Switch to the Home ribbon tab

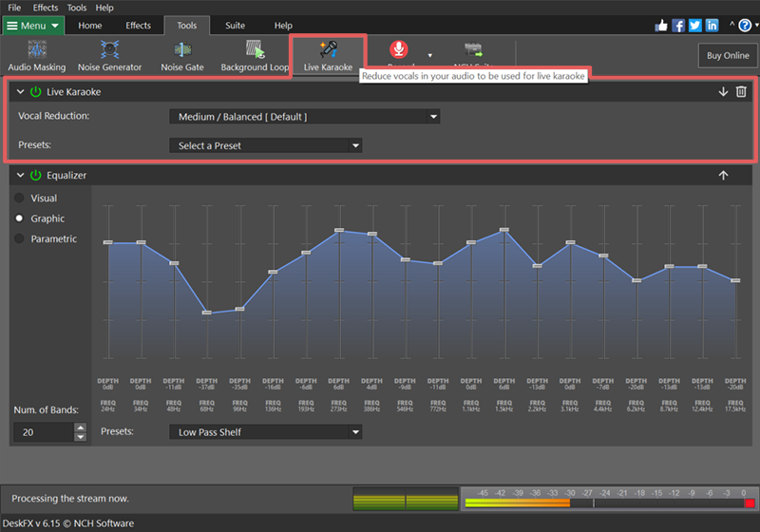click(x=90, y=26)
